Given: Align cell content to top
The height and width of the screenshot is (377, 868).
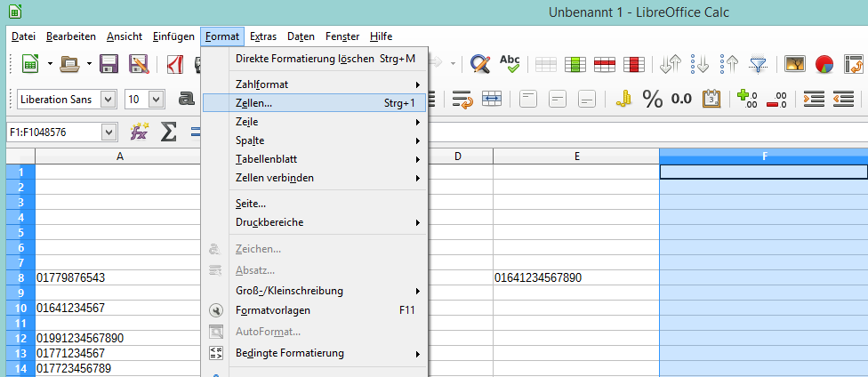Looking at the screenshot, I should point(528,100).
